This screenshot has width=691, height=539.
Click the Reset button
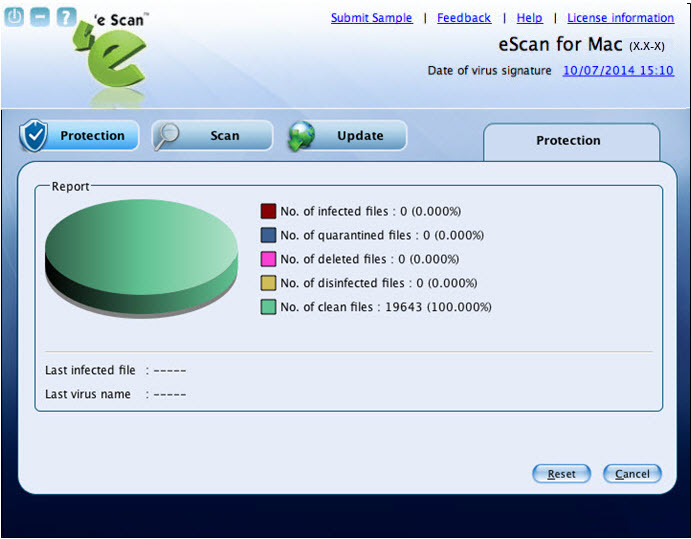561,474
